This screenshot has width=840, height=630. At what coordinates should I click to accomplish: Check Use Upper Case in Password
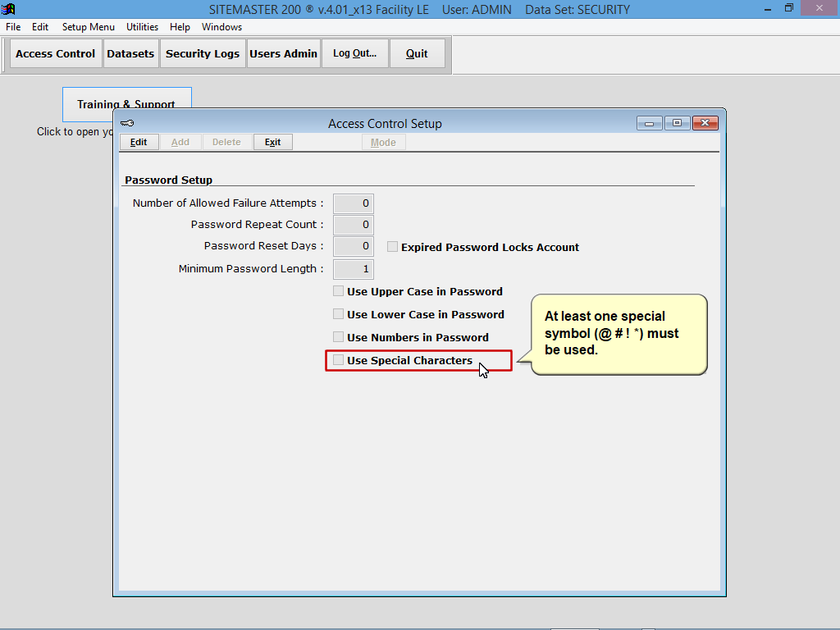pyautogui.click(x=338, y=291)
